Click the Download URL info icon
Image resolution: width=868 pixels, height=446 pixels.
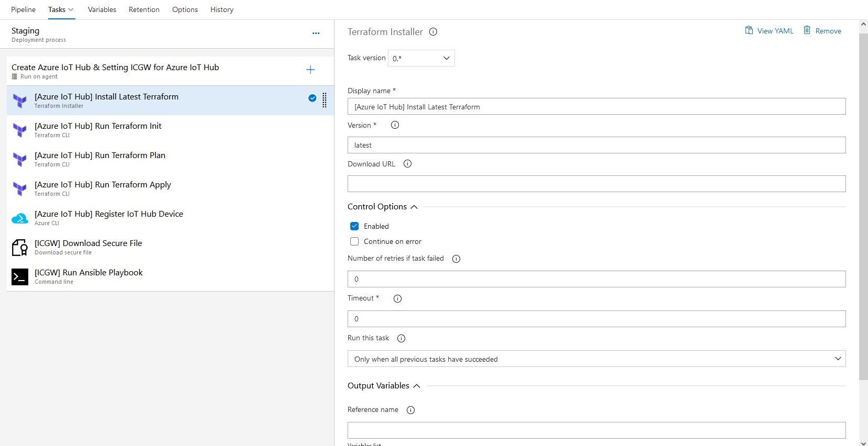(x=407, y=164)
